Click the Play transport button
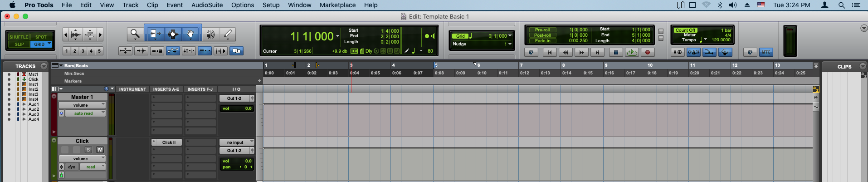Screen dimensions: 868x182 point(631,52)
